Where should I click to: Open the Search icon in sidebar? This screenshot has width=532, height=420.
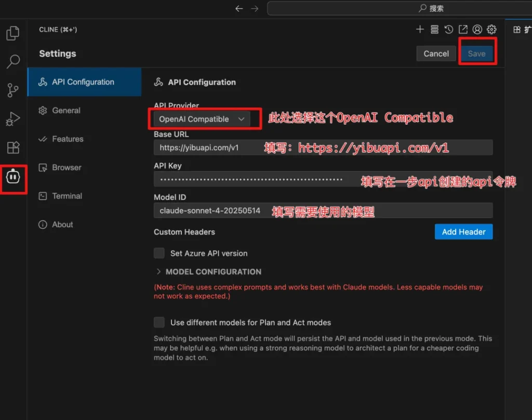coord(13,61)
